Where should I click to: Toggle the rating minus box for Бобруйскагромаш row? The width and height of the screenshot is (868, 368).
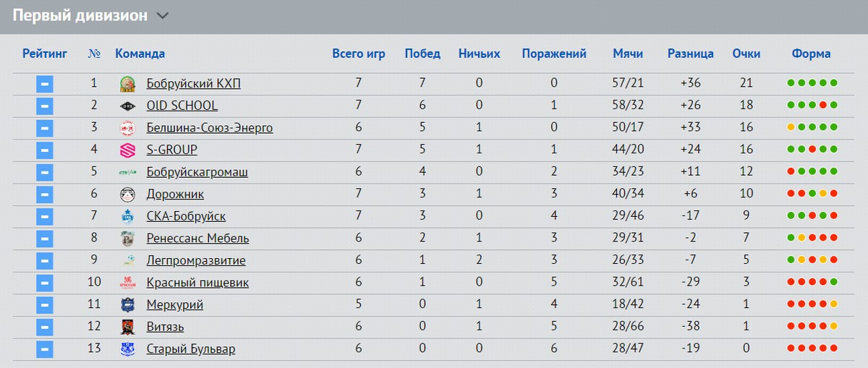pos(45,172)
